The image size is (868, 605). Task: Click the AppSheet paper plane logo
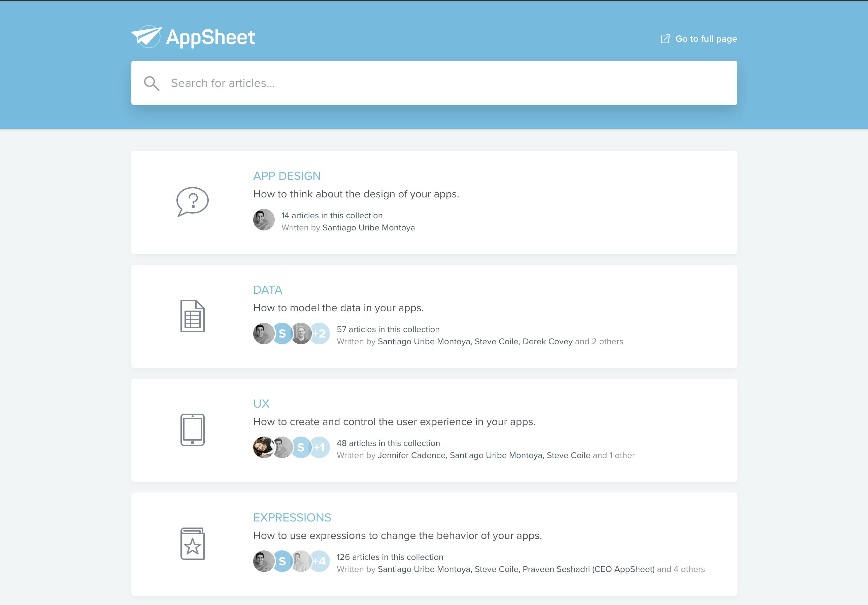pos(147,36)
